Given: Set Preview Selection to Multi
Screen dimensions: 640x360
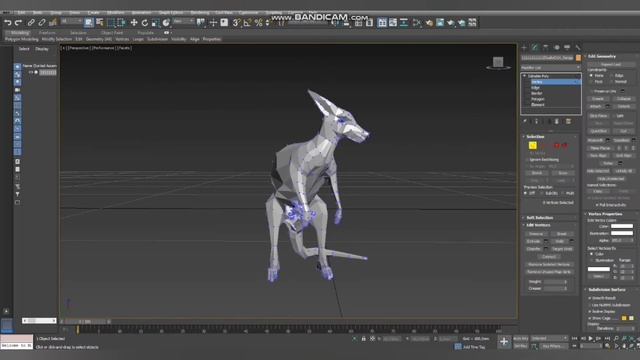Looking at the screenshot, I should pyautogui.click(x=563, y=193).
